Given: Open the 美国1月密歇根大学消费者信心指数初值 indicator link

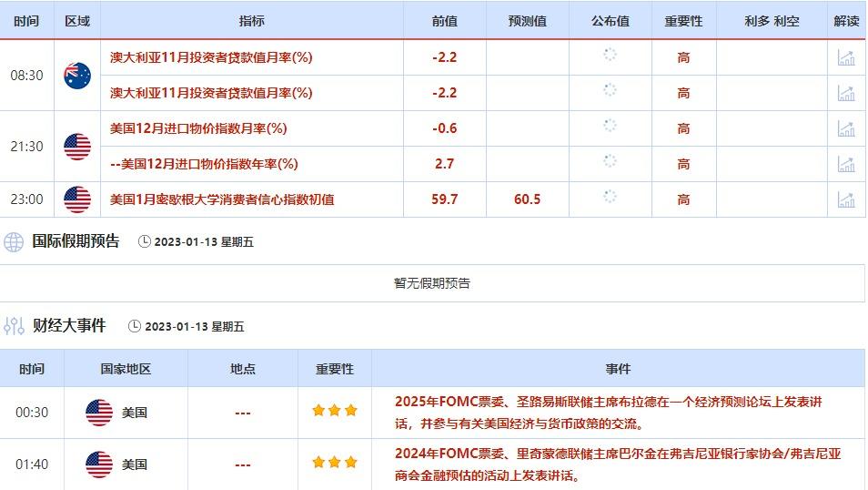Looking at the screenshot, I should 222,199.
